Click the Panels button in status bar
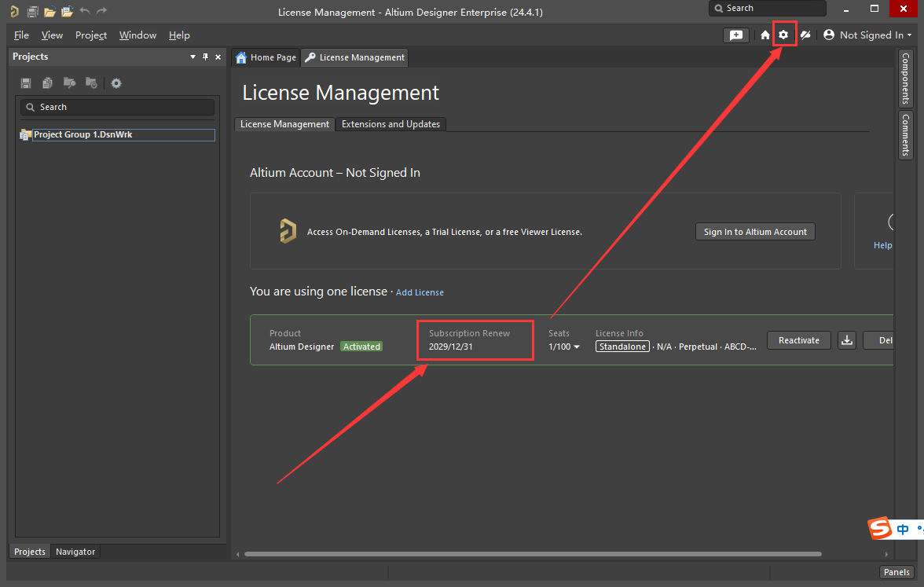Viewport: 924px width, 587px height. (x=896, y=572)
